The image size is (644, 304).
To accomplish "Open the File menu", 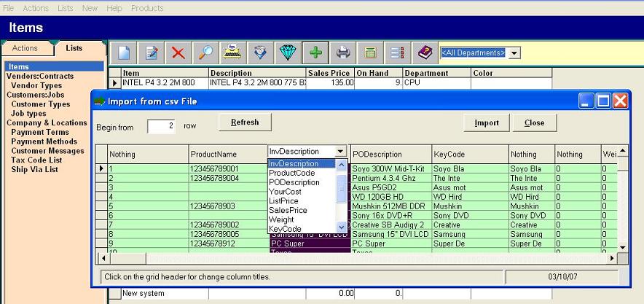I will (8, 8).
